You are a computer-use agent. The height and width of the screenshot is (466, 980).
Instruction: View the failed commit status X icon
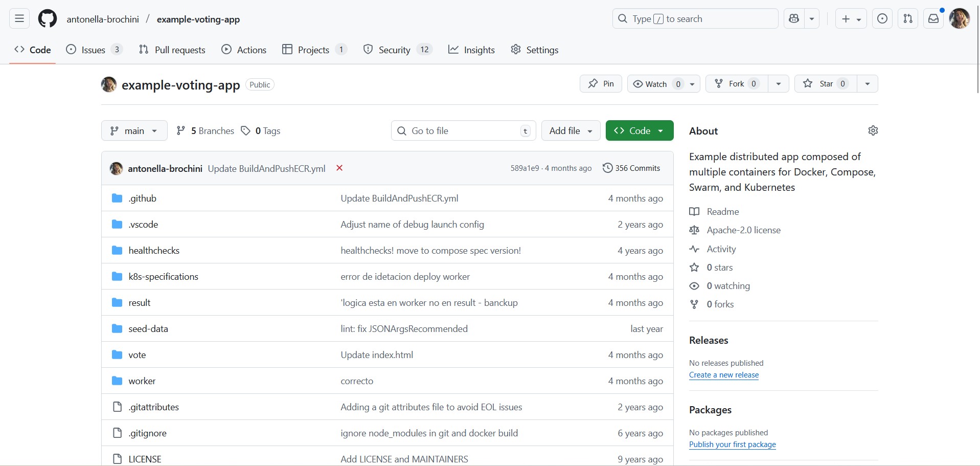point(339,168)
